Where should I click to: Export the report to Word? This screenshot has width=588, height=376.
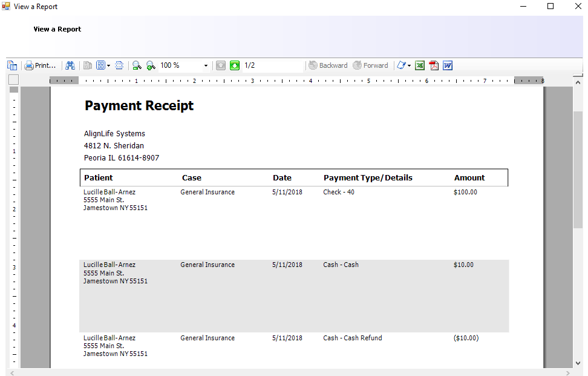pos(448,65)
